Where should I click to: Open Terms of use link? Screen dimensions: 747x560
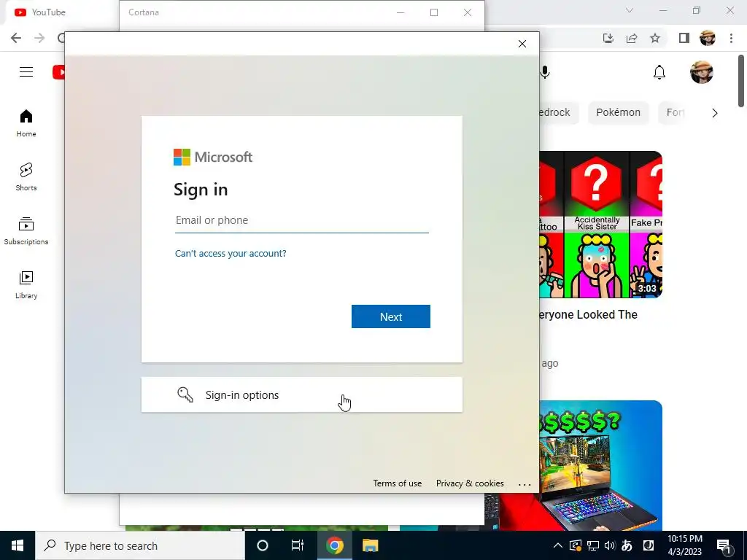398,483
